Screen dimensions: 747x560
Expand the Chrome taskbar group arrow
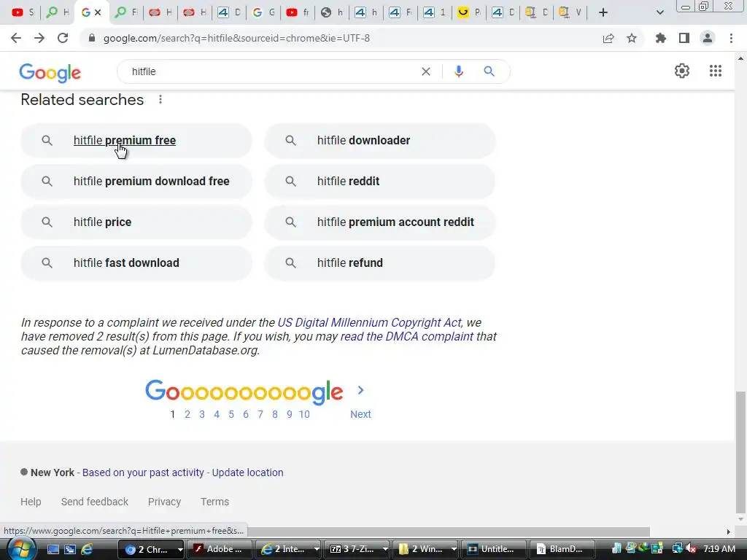pyautogui.click(x=180, y=549)
